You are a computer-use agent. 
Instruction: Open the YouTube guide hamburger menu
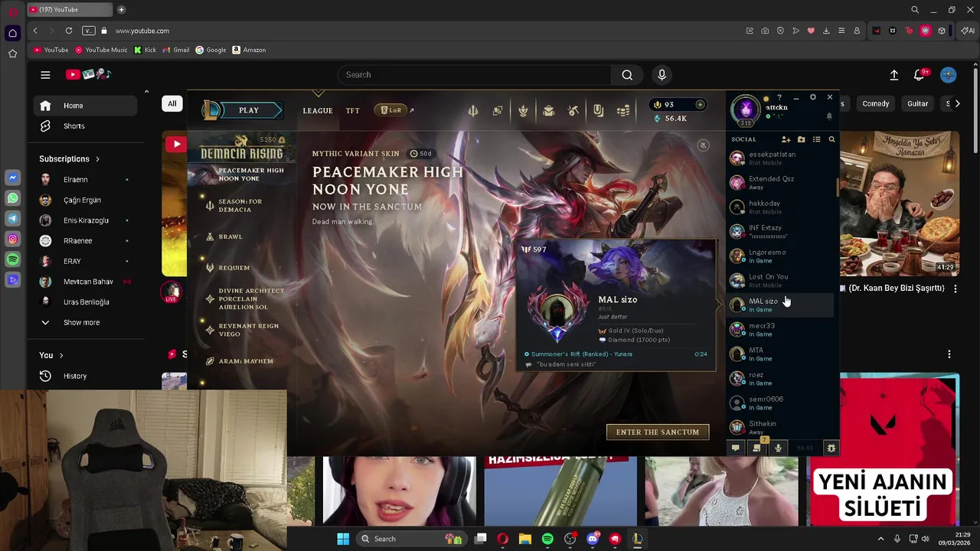pos(45,75)
